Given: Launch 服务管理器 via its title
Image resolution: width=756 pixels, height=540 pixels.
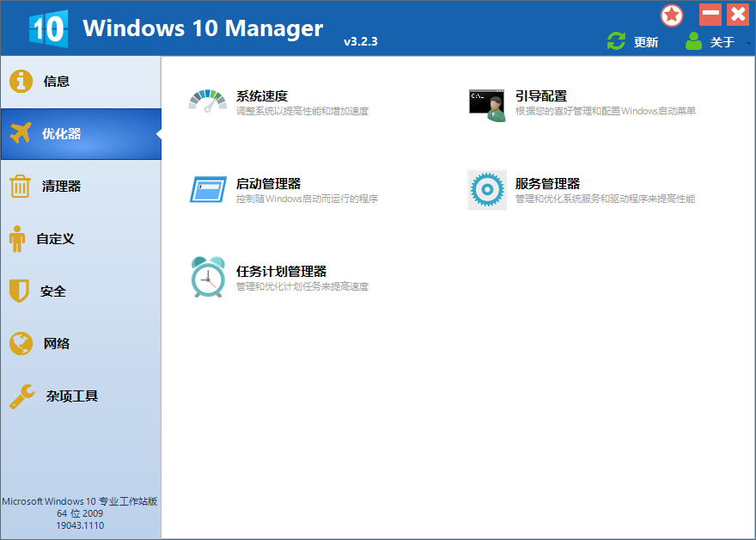Looking at the screenshot, I should [x=547, y=184].
